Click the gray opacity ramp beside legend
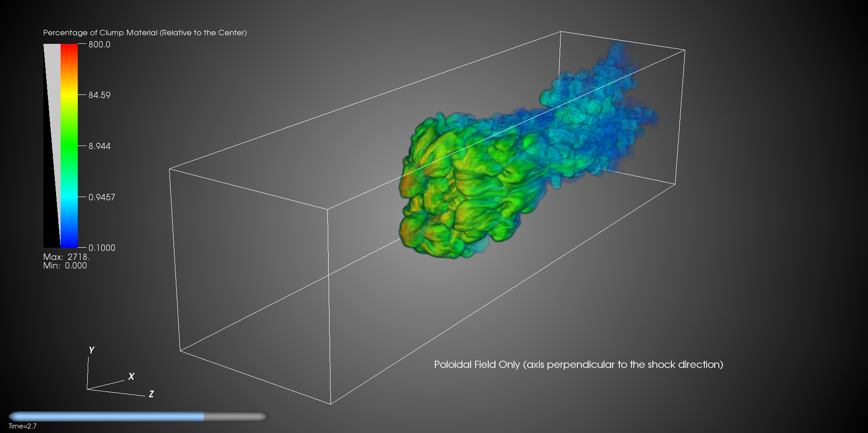 click(52, 146)
